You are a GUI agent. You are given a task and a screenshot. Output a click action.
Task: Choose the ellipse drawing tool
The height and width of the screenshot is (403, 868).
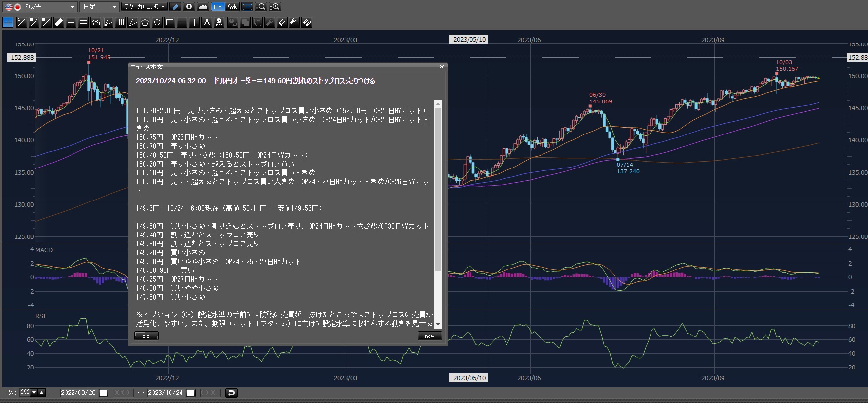tap(157, 22)
